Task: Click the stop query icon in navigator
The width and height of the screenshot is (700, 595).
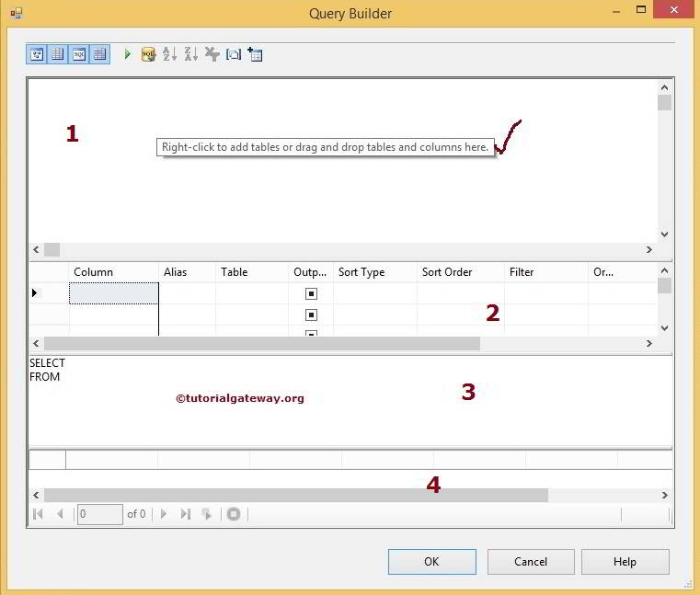Action: click(x=234, y=514)
